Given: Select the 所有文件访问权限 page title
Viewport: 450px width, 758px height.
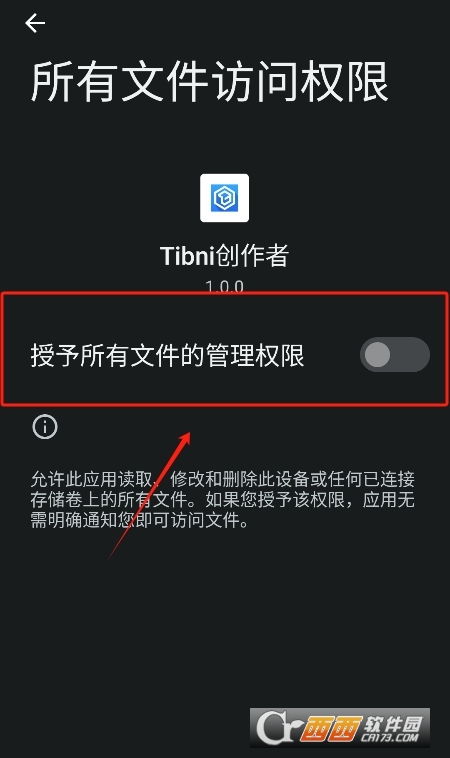Looking at the screenshot, I should [210, 82].
